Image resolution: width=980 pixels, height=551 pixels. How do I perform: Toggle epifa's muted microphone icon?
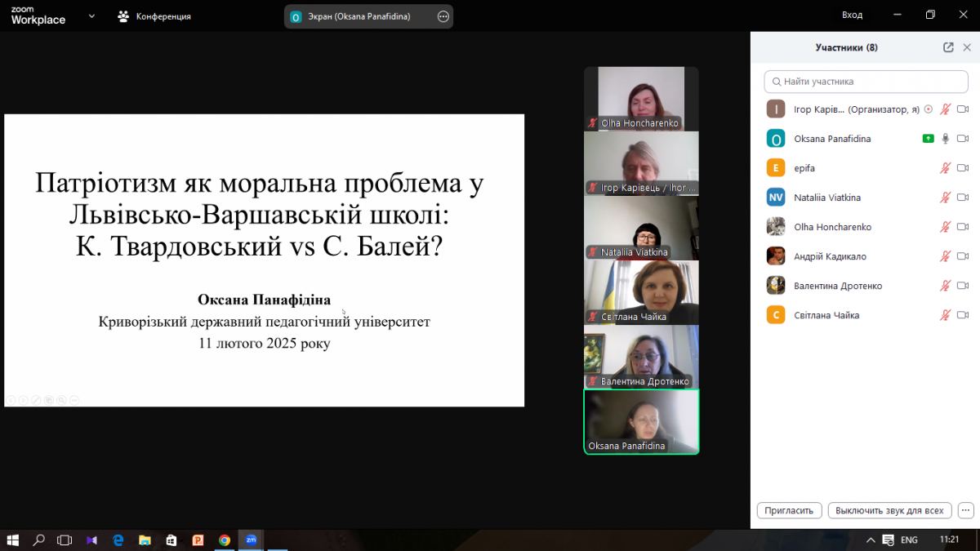(x=946, y=168)
